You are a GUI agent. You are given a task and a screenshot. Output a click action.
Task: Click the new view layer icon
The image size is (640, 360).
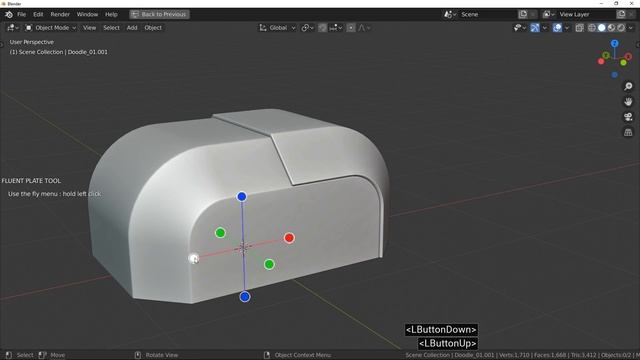621,14
